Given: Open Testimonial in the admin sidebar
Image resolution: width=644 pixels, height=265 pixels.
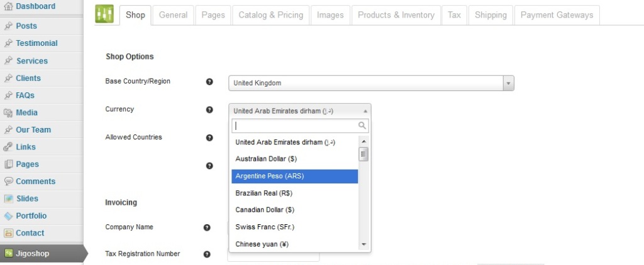Looking at the screenshot, I should coord(36,43).
